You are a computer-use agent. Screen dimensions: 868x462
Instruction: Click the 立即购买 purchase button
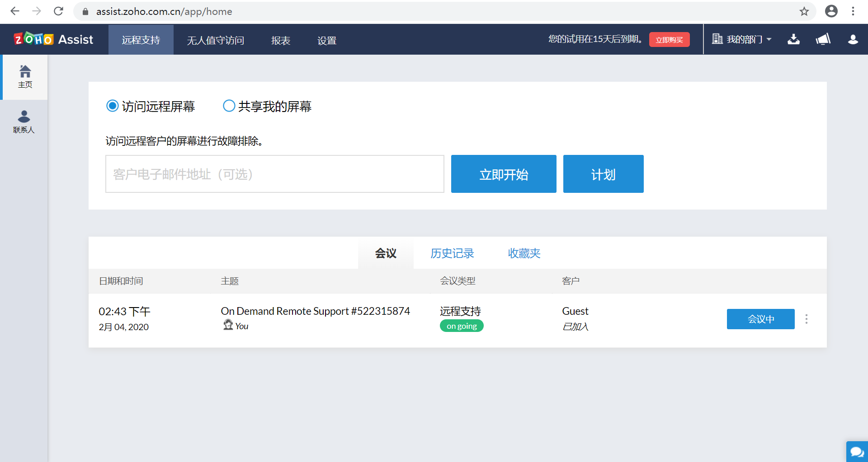(x=669, y=39)
